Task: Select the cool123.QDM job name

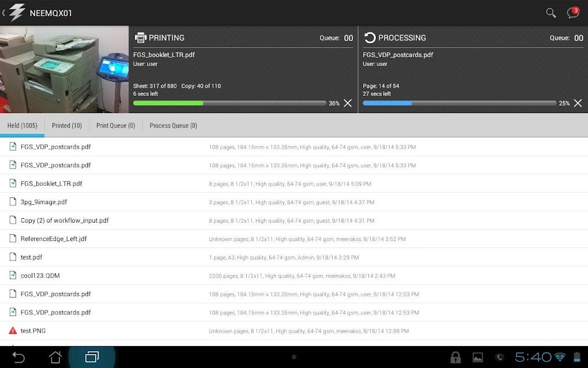Action: [40, 276]
